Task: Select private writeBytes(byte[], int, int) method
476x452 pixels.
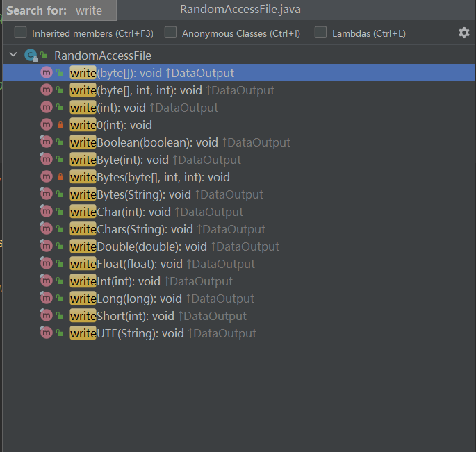Action: tap(238, 177)
